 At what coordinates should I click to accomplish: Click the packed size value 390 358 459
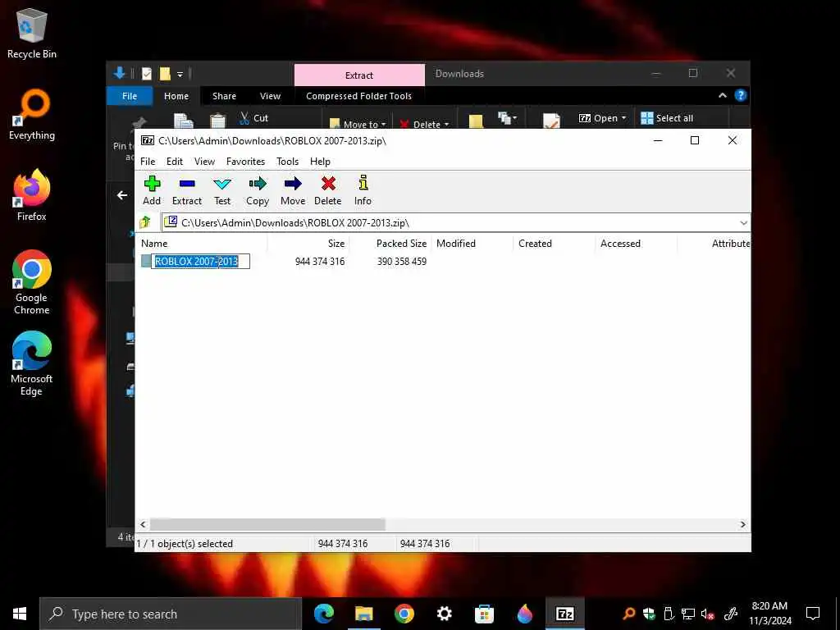[x=402, y=262]
